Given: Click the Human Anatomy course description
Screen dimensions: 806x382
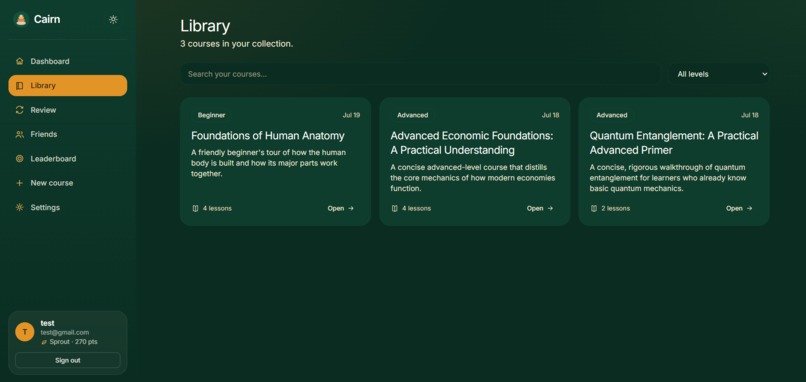Looking at the screenshot, I should [x=268, y=163].
